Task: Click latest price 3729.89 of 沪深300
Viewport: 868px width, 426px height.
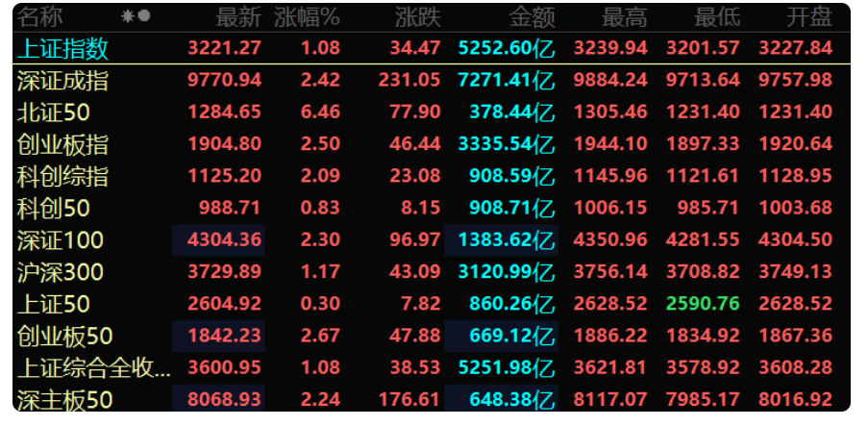Action: point(224,272)
